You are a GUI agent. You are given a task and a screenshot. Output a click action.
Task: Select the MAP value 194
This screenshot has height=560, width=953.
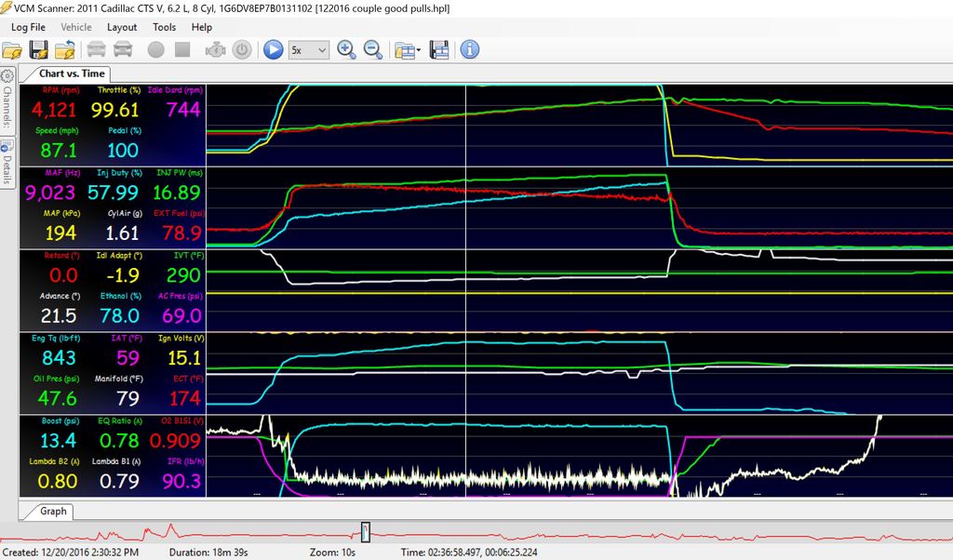coord(60,233)
